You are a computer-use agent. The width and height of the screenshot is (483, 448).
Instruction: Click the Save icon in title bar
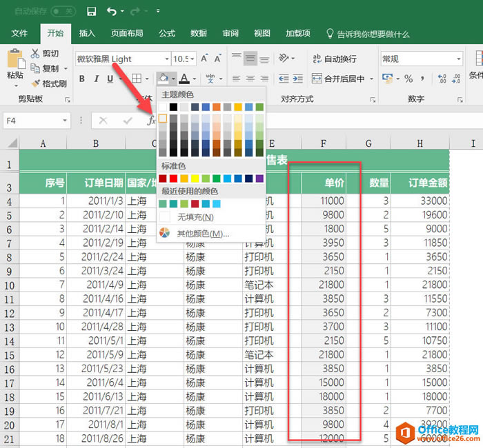[92, 12]
